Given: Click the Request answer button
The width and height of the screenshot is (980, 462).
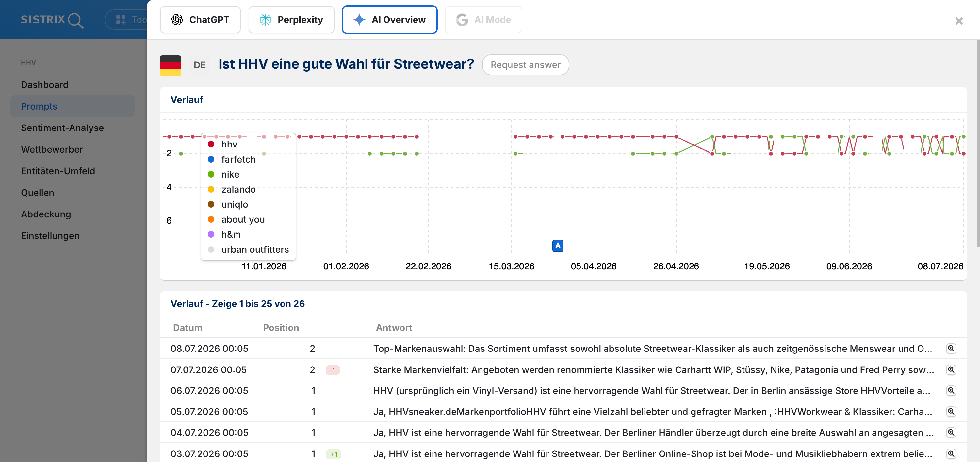Looking at the screenshot, I should 525,65.
